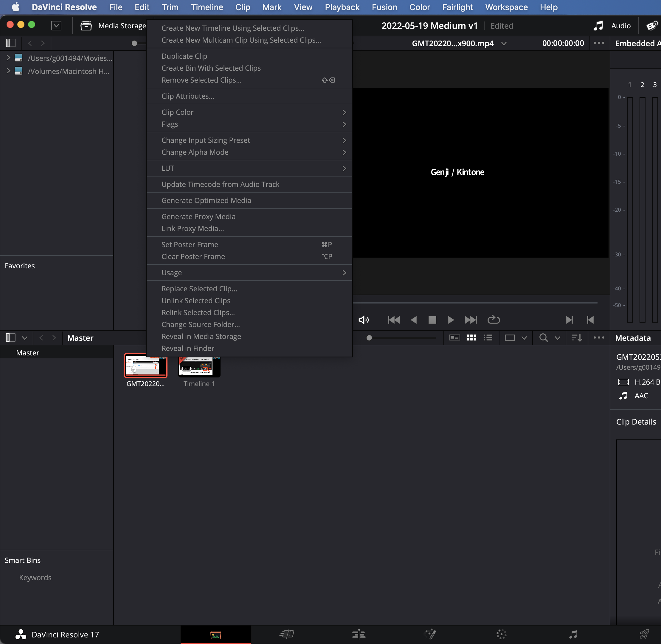This screenshot has width=661, height=644.
Task: Choose Duplicate Clip from context menu
Action: click(x=249, y=56)
